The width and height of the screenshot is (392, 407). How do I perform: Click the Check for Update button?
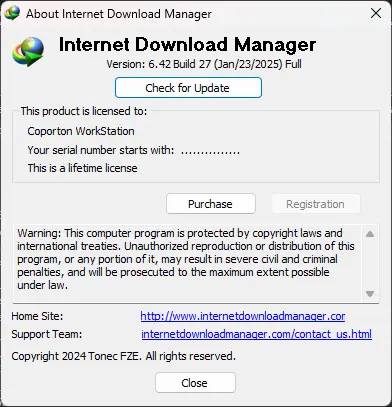tap(188, 88)
